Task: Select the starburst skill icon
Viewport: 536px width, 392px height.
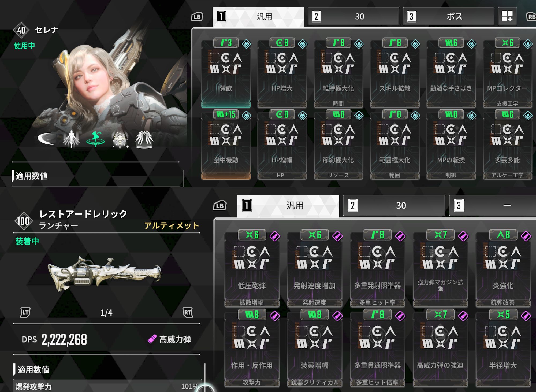Action: 120,139
